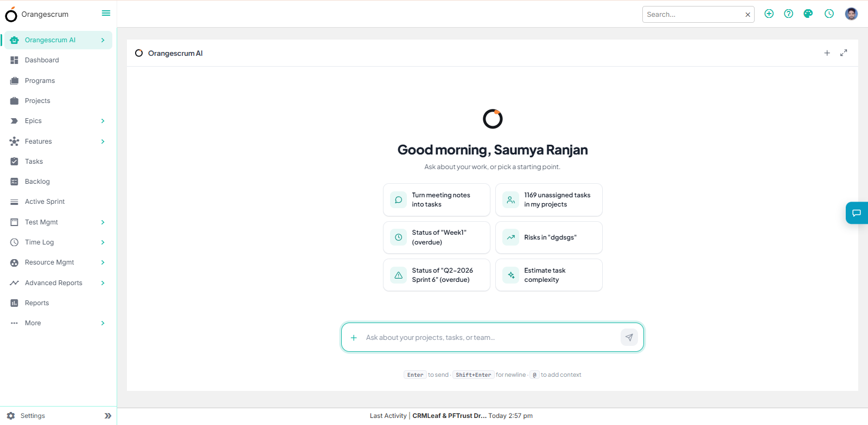The height and width of the screenshot is (425, 868).
Task: Expand the AI panel to fullscreen
Action: click(x=844, y=53)
